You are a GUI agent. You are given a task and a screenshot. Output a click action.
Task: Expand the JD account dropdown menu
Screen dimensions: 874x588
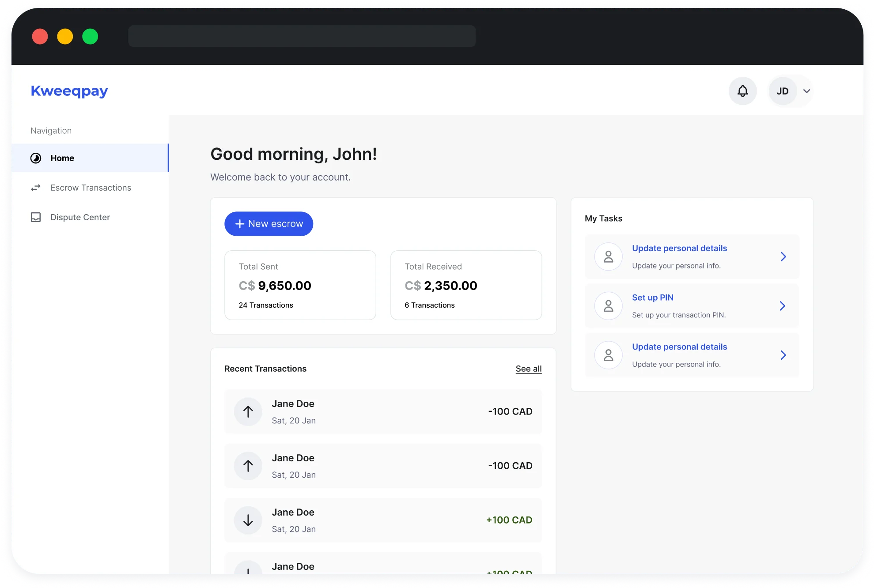coord(806,90)
